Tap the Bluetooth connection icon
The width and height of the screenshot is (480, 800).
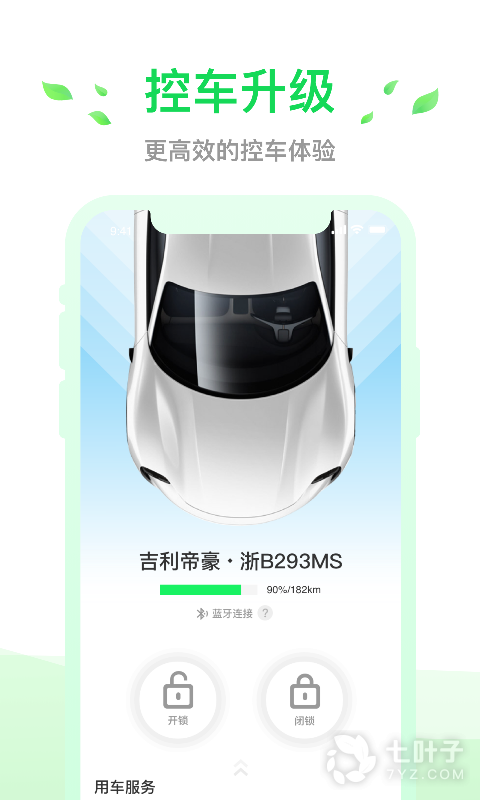pos(202,613)
